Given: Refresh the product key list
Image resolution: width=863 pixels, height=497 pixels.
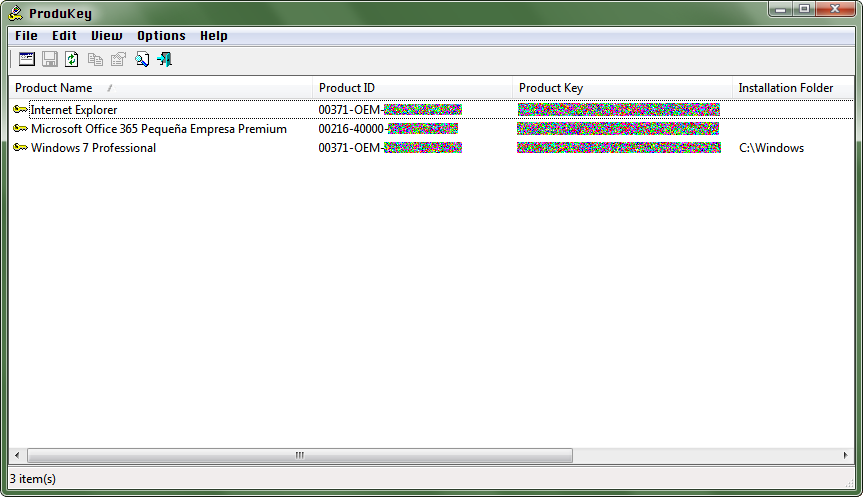Looking at the screenshot, I should [x=72, y=59].
